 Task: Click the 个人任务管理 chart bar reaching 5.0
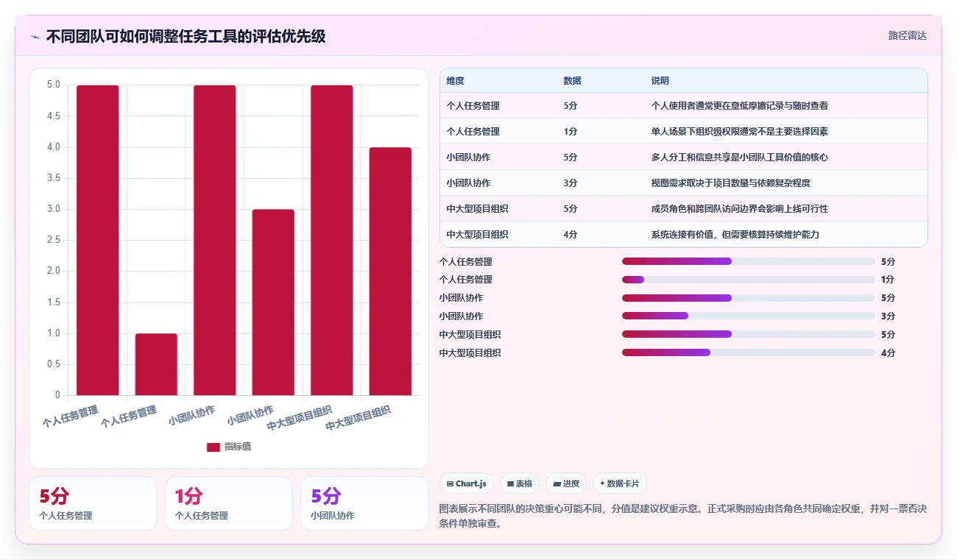98,241
